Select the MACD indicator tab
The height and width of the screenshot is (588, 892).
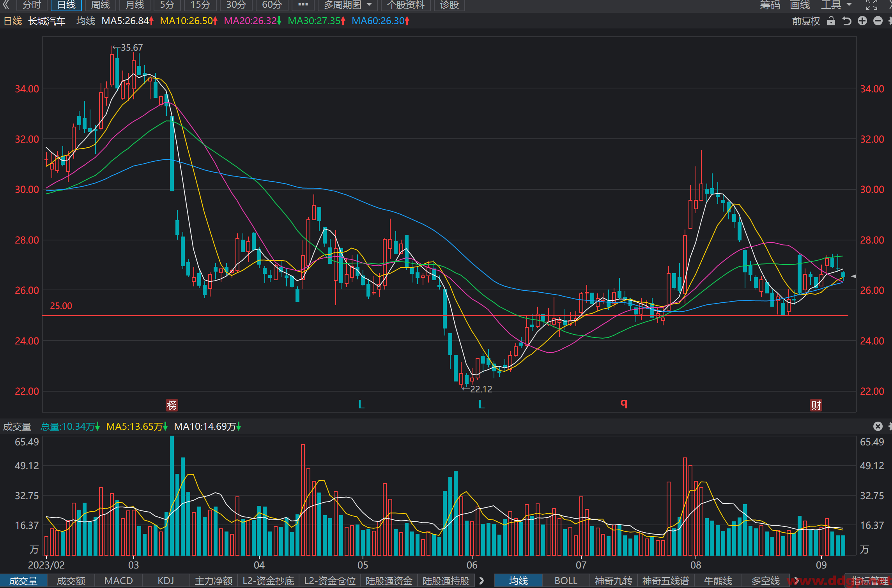(x=119, y=581)
